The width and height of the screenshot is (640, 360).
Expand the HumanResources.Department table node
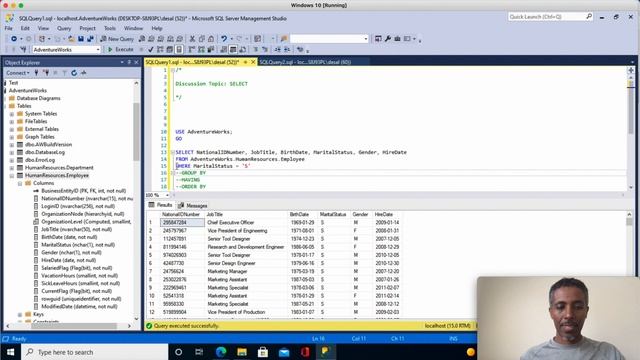pos(12,168)
